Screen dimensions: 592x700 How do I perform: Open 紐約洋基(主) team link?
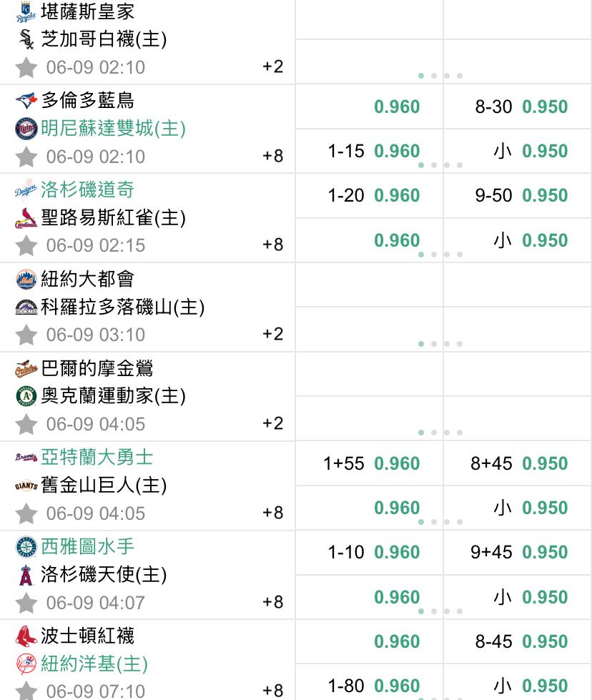tap(94, 664)
